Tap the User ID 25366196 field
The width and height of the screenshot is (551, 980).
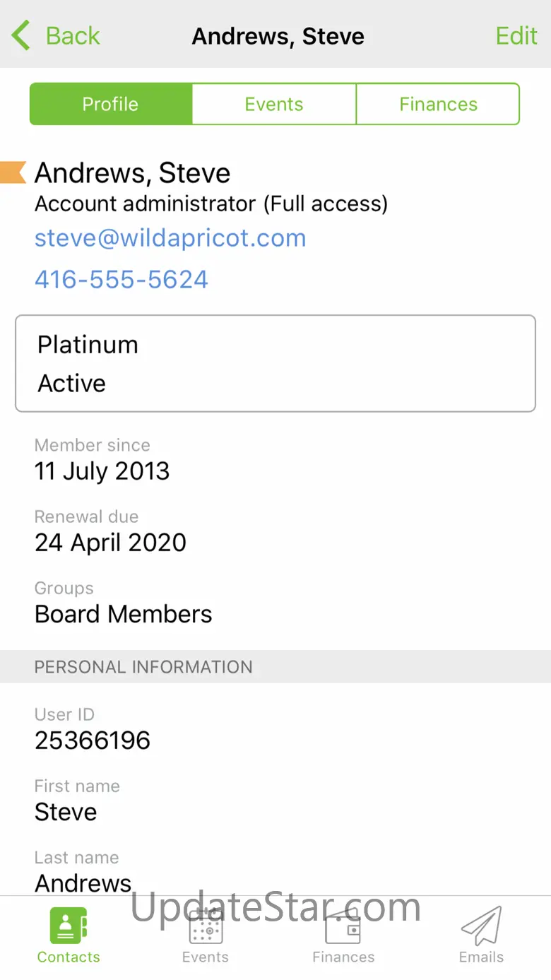click(93, 740)
